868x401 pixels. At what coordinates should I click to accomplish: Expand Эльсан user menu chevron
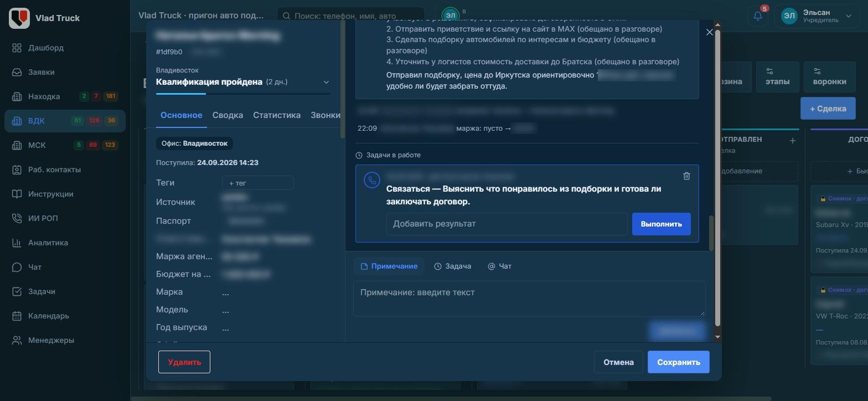point(849,16)
